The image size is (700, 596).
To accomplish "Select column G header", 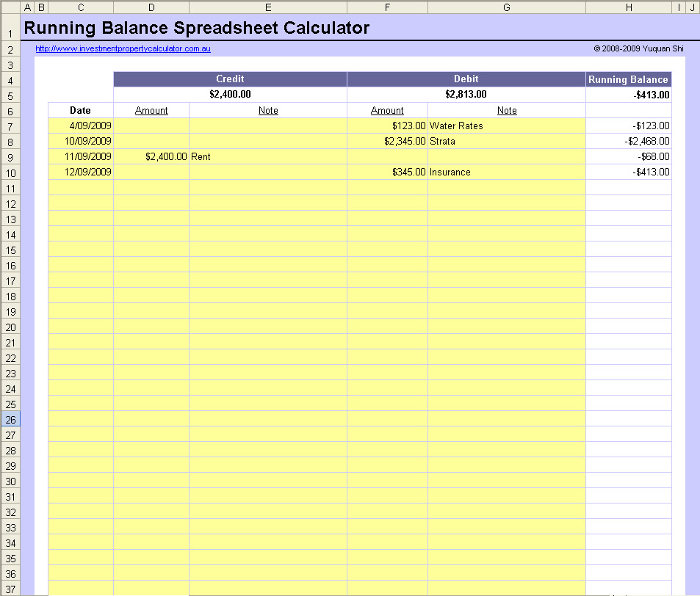I will (506, 7).
